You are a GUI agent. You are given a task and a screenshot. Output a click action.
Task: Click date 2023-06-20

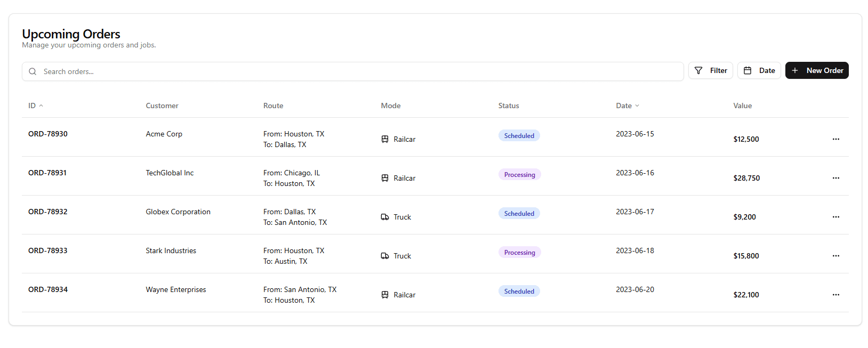(635, 289)
